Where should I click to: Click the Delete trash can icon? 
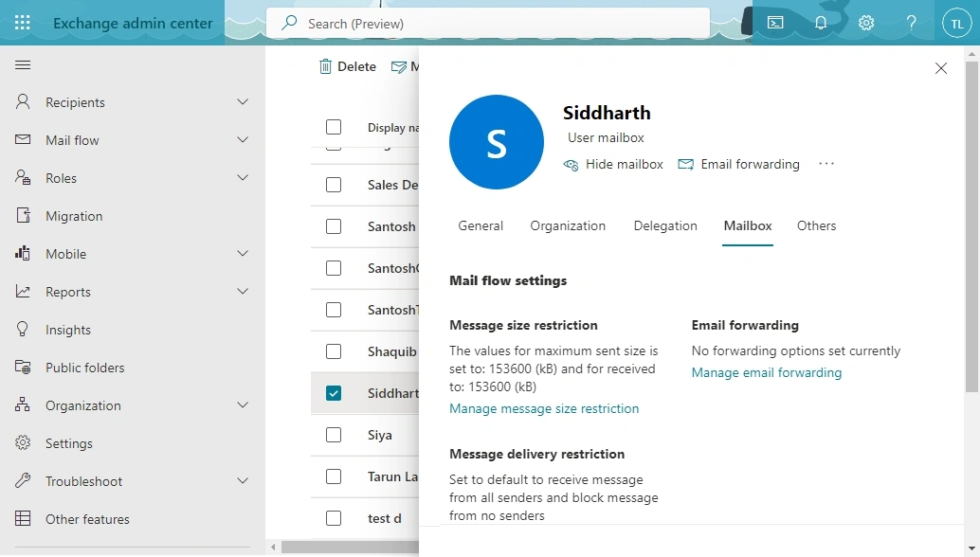pyautogui.click(x=325, y=66)
